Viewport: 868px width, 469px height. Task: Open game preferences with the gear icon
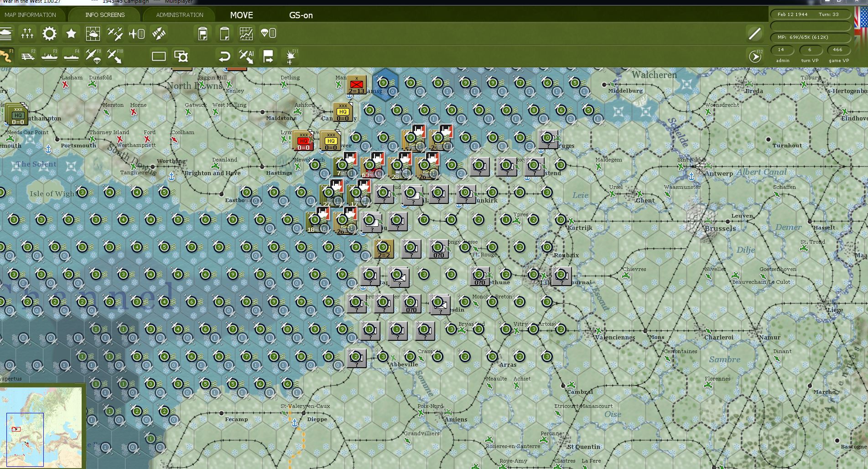(x=49, y=34)
